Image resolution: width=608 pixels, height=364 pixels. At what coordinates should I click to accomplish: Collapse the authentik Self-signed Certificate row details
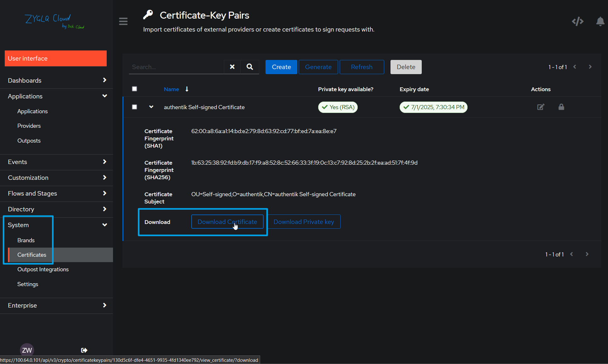pos(151,107)
